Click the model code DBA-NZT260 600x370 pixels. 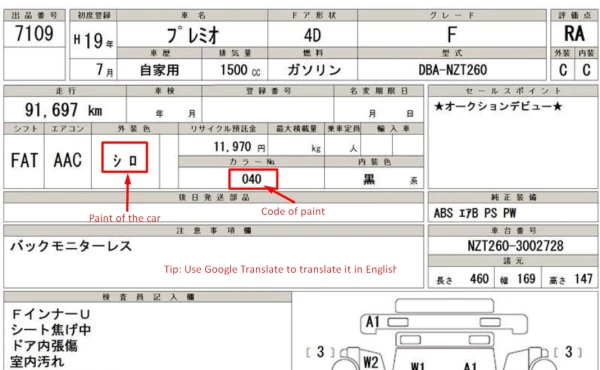452,70
